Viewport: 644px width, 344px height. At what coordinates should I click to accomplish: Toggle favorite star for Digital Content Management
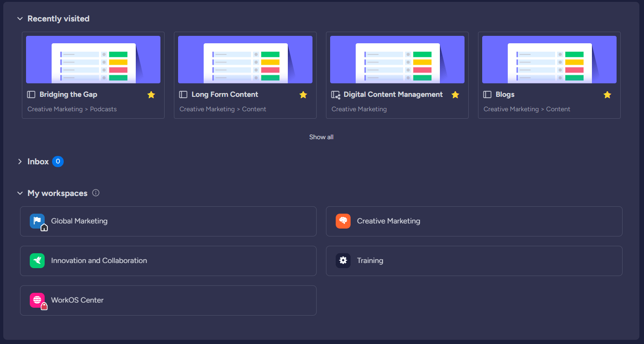[x=455, y=94]
